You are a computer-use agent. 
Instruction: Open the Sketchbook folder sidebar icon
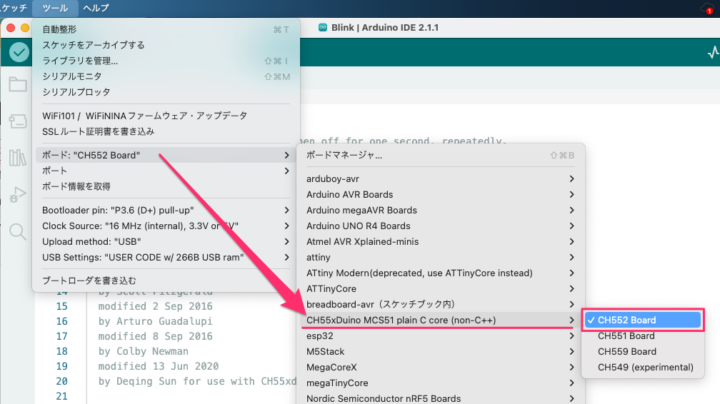(17, 85)
